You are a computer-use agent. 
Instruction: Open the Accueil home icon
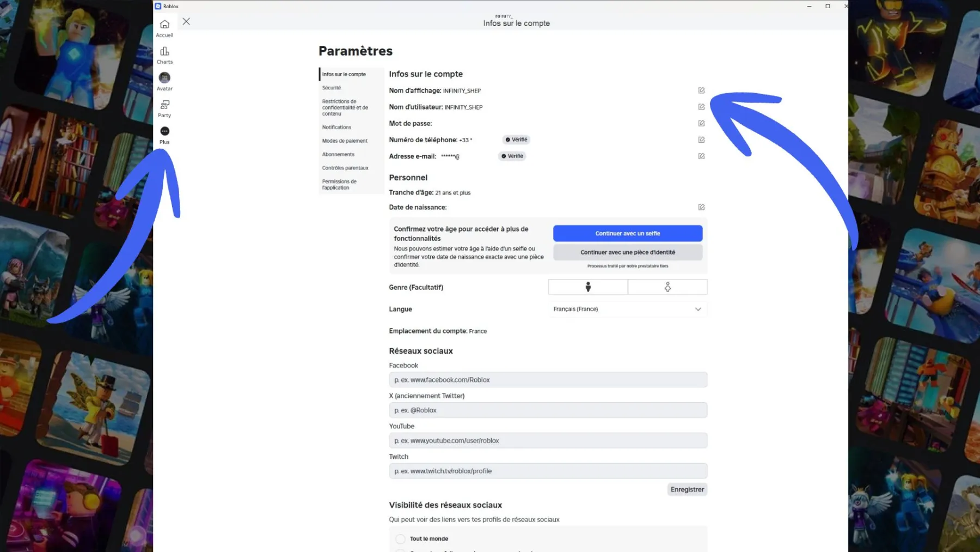[164, 25]
